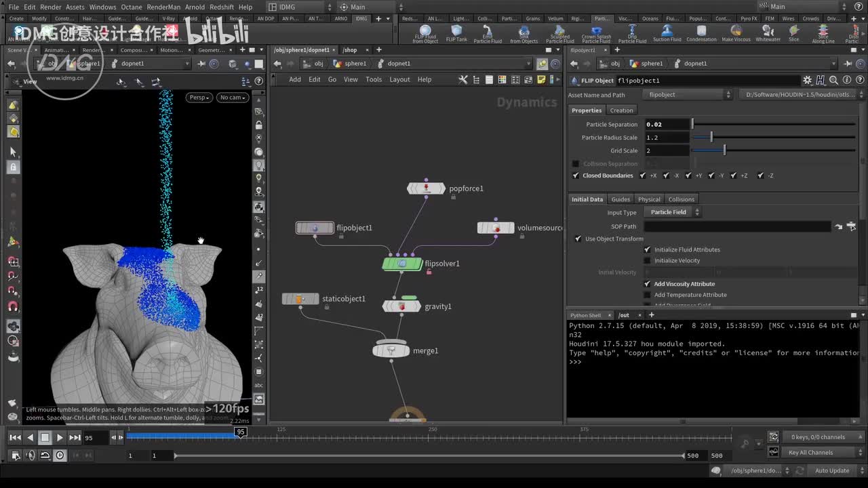868x488 pixels.
Task: Select the FLIP Tank shelf tool
Action: pos(456,31)
